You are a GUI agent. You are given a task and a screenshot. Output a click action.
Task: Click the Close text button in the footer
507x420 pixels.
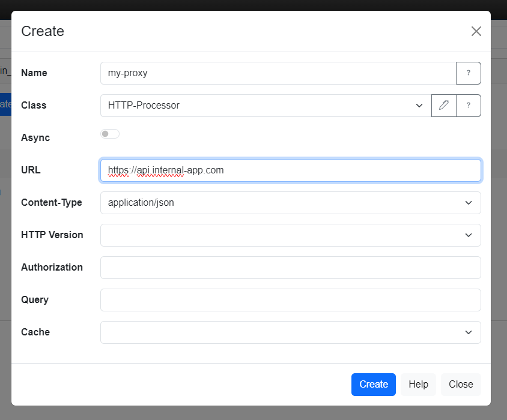click(x=461, y=385)
